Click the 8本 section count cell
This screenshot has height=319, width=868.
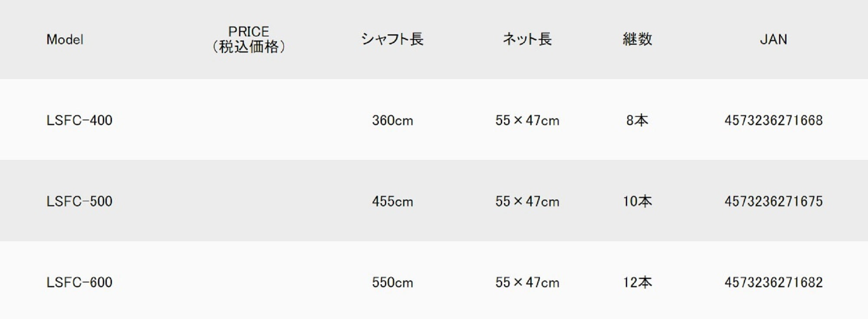coord(637,120)
